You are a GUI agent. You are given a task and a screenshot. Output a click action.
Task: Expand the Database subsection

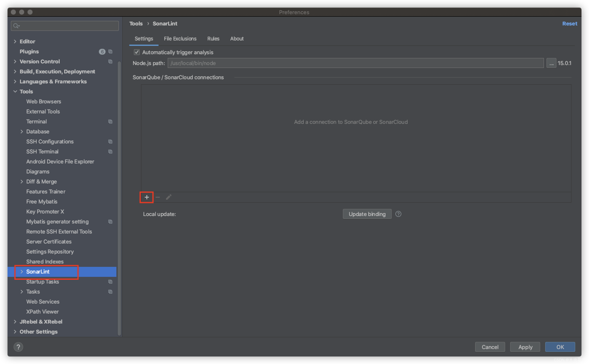pyautogui.click(x=22, y=131)
